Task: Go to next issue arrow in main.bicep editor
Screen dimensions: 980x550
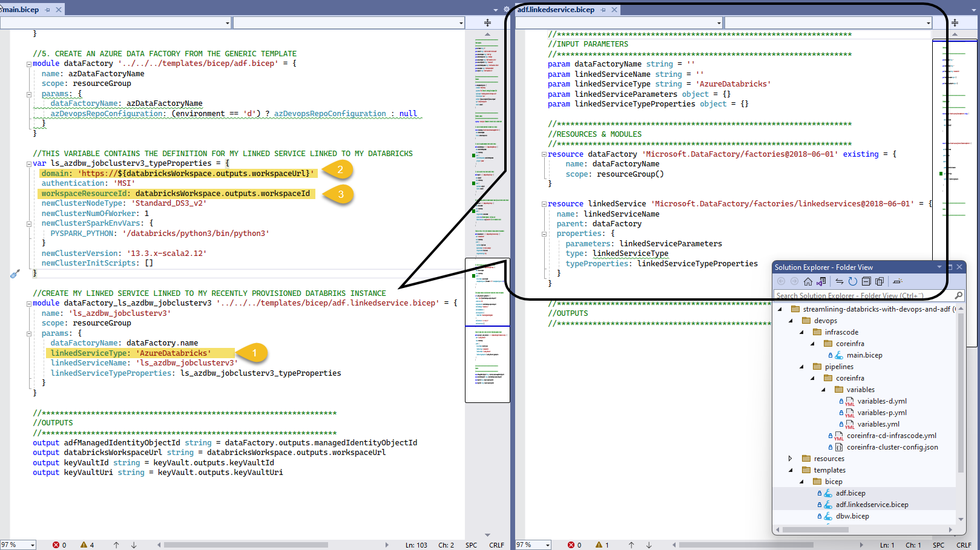Action: [134, 545]
